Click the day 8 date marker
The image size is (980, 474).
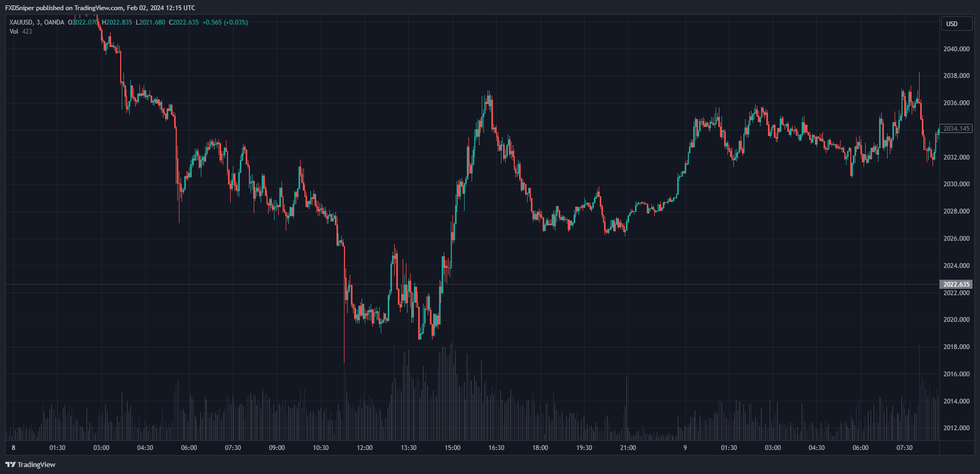[x=13, y=448]
